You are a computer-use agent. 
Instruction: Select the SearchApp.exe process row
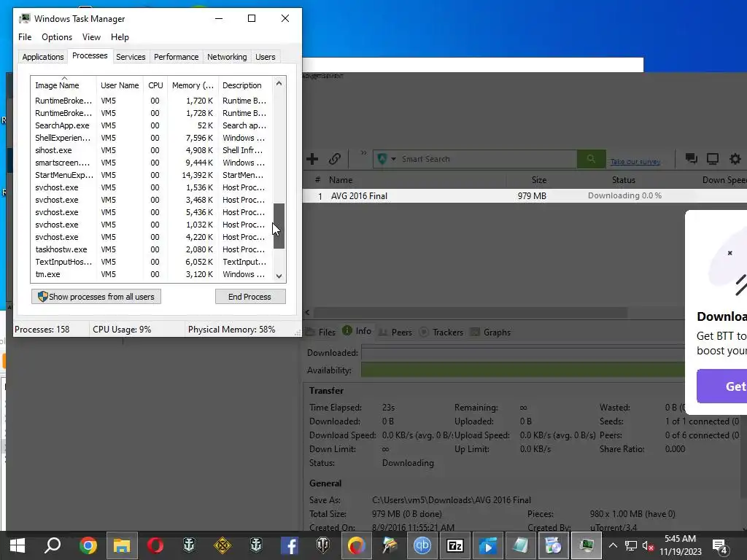(x=151, y=125)
